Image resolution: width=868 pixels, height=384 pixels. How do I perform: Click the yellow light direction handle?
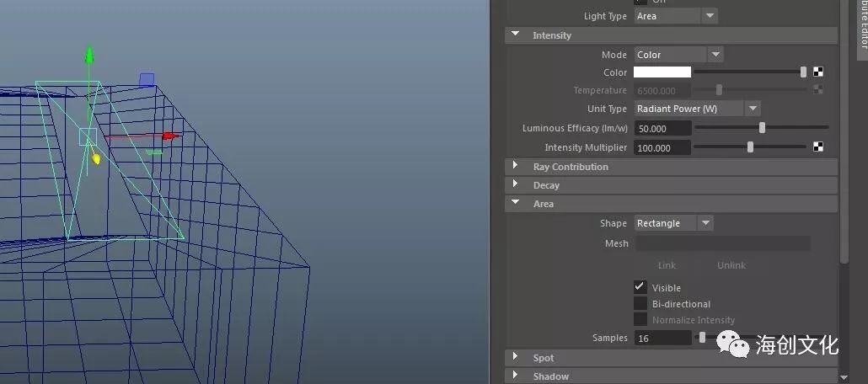96,157
